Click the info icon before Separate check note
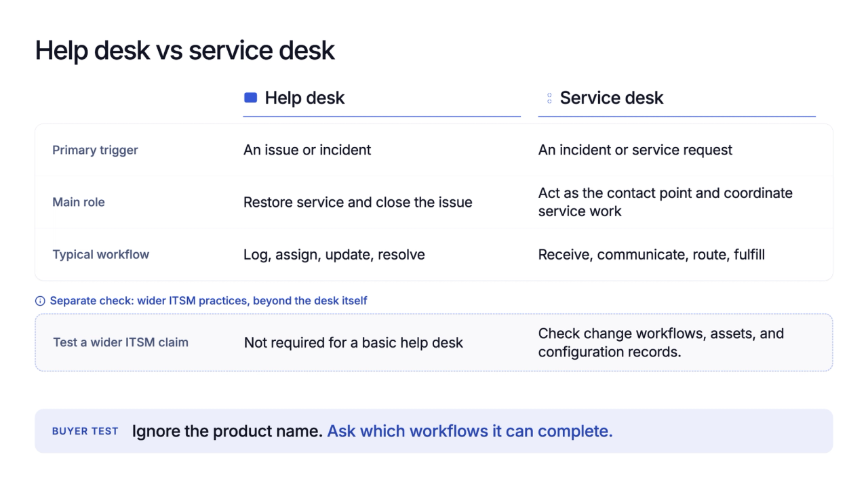 [40, 301]
